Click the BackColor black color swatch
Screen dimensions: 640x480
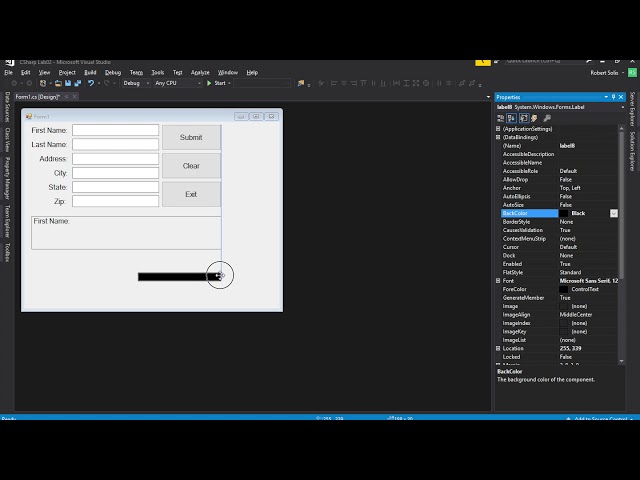(x=564, y=213)
